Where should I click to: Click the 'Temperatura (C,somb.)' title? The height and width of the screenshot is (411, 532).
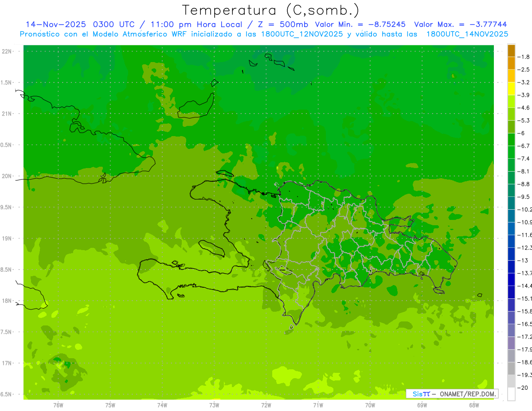tap(271, 10)
